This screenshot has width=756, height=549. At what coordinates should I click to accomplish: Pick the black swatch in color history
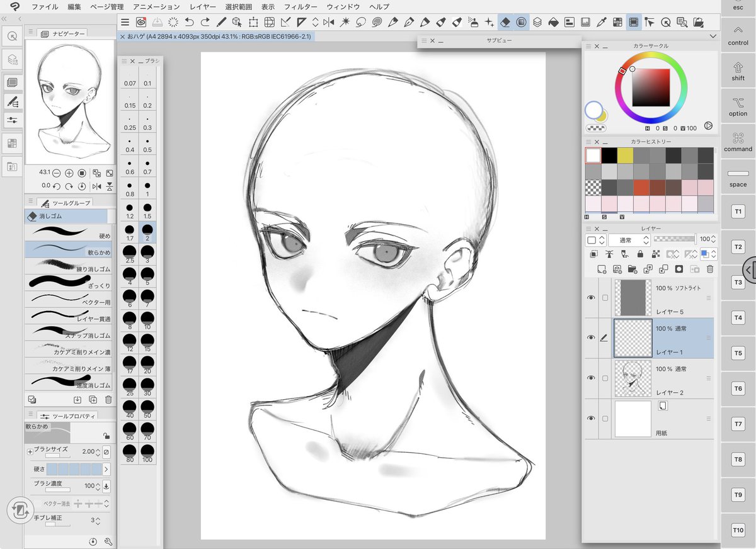click(609, 156)
